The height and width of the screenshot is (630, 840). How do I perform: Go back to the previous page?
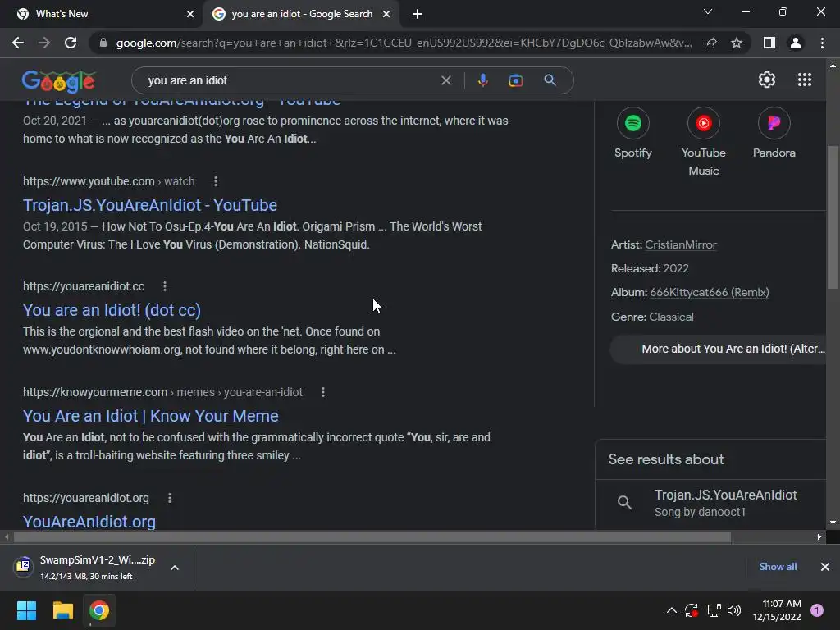(18, 43)
